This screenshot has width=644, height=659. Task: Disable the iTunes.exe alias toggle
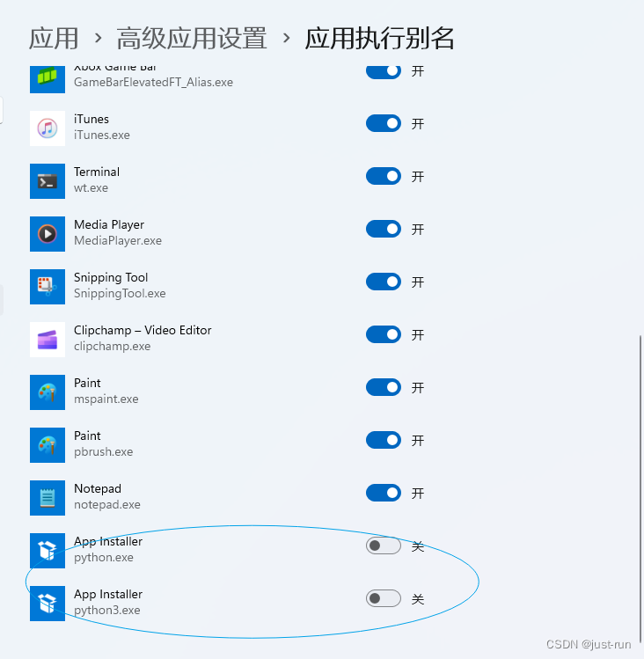[384, 123]
